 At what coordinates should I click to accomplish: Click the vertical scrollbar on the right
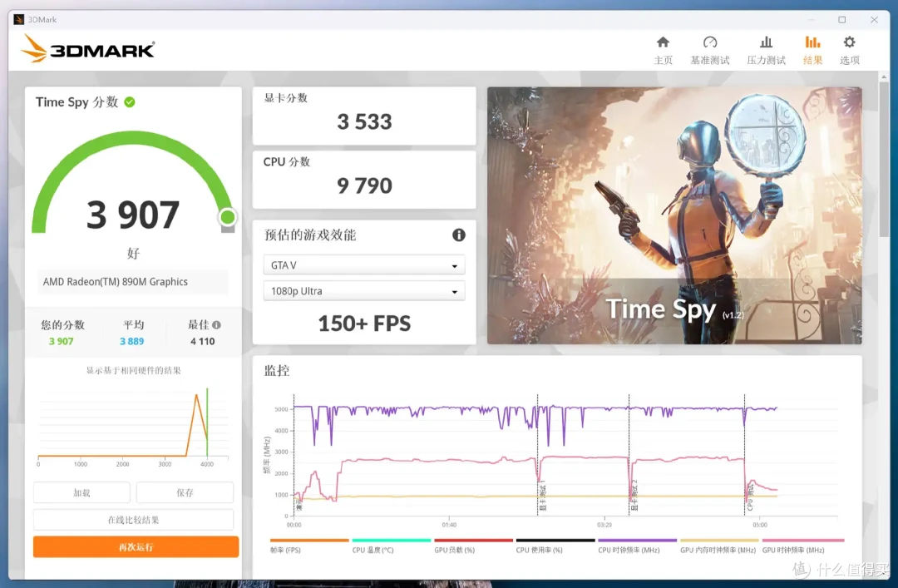884,160
